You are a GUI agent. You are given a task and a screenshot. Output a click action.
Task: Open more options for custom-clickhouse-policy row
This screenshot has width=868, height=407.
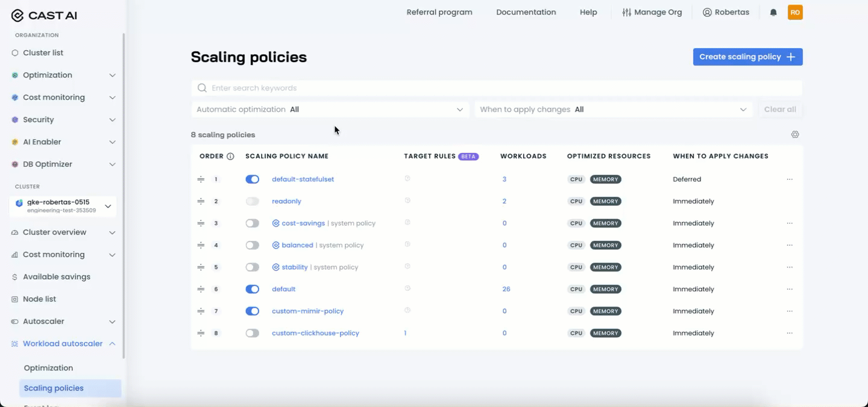coord(790,333)
